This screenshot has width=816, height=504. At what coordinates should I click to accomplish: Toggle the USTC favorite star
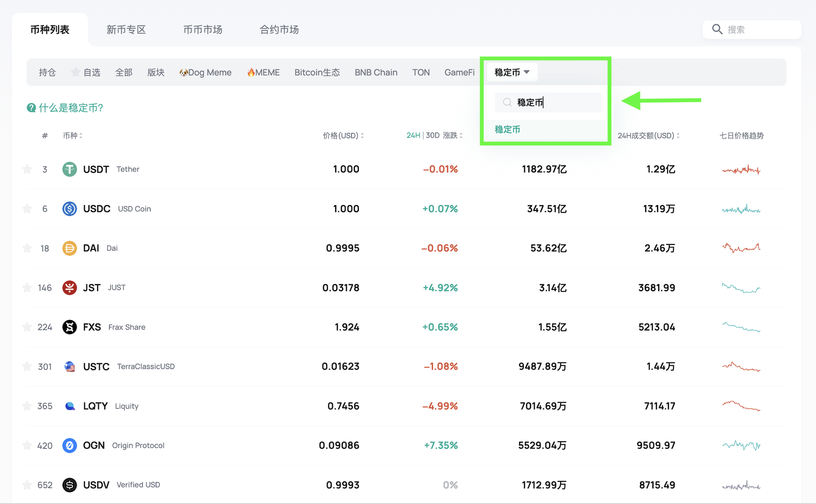[27, 366]
